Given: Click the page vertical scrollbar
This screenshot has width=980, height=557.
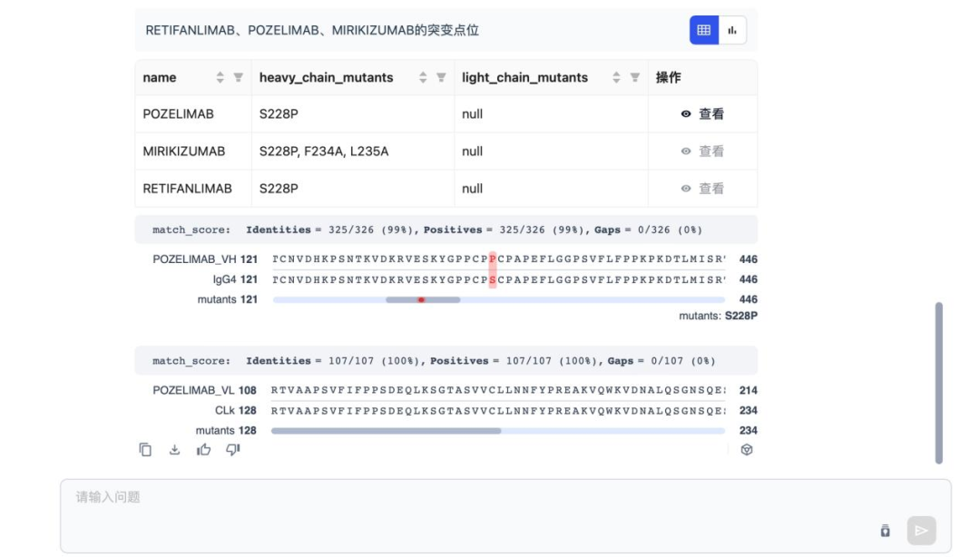Looking at the screenshot, I should 939,383.
